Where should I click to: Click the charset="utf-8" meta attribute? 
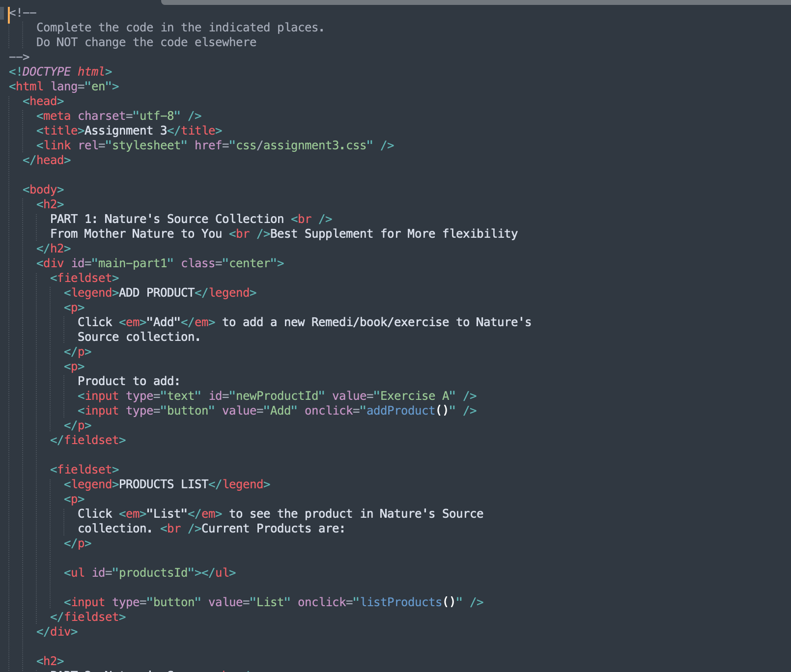point(129,116)
